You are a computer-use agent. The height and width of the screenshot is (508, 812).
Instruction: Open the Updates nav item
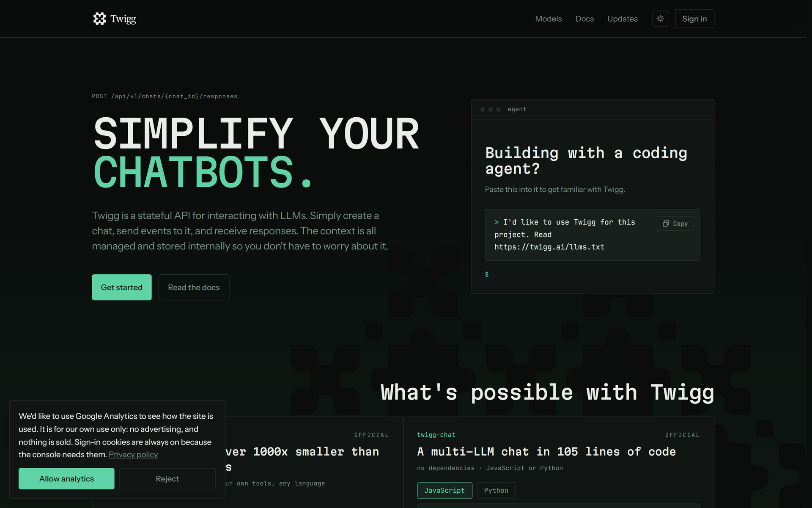point(622,19)
